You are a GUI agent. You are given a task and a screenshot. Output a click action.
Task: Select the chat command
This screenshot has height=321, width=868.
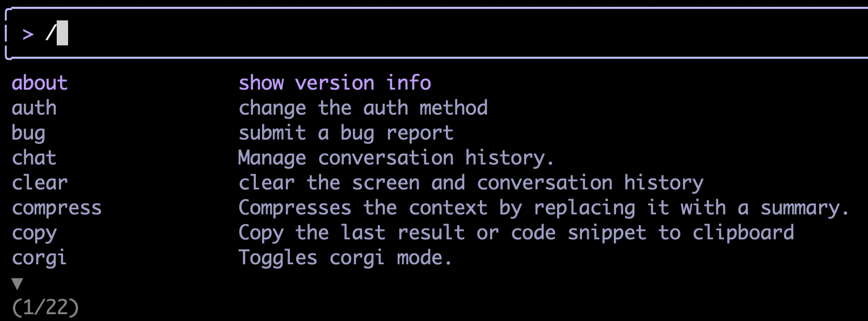point(34,158)
